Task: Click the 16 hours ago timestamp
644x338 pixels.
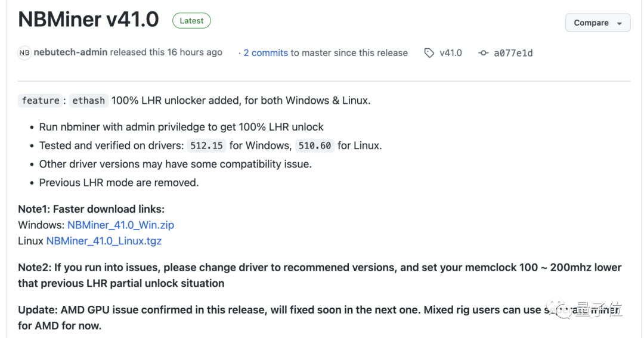Action: coord(194,52)
